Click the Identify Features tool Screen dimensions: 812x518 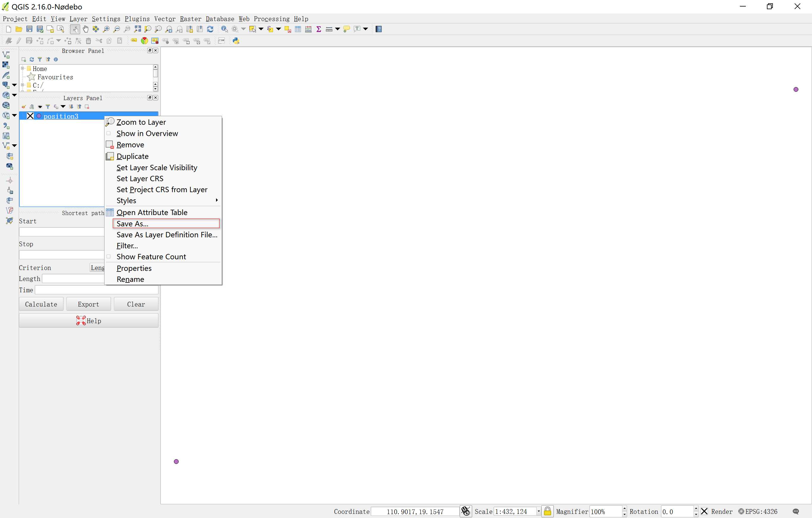(x=224, y=29)
